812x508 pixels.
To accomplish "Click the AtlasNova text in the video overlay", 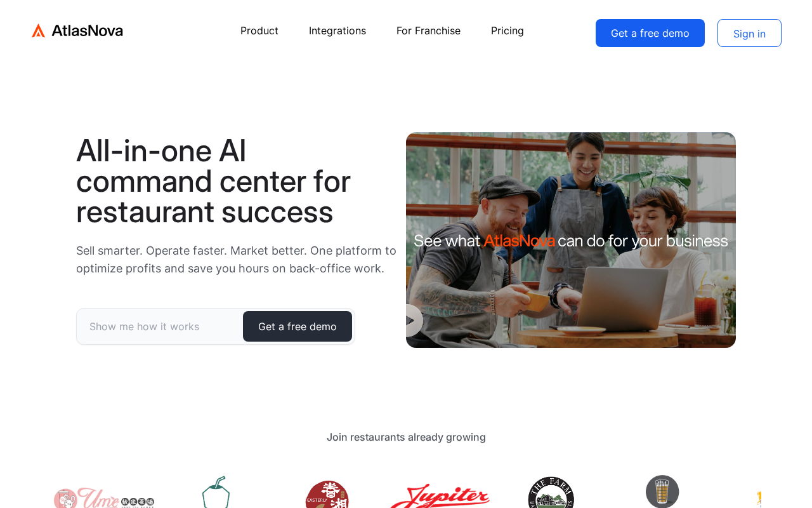I will click(x=519, y=241).
